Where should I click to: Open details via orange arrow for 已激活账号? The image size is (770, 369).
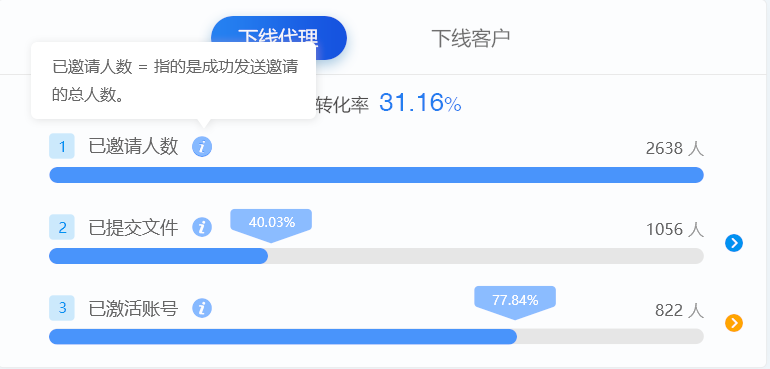pos(734,323)
